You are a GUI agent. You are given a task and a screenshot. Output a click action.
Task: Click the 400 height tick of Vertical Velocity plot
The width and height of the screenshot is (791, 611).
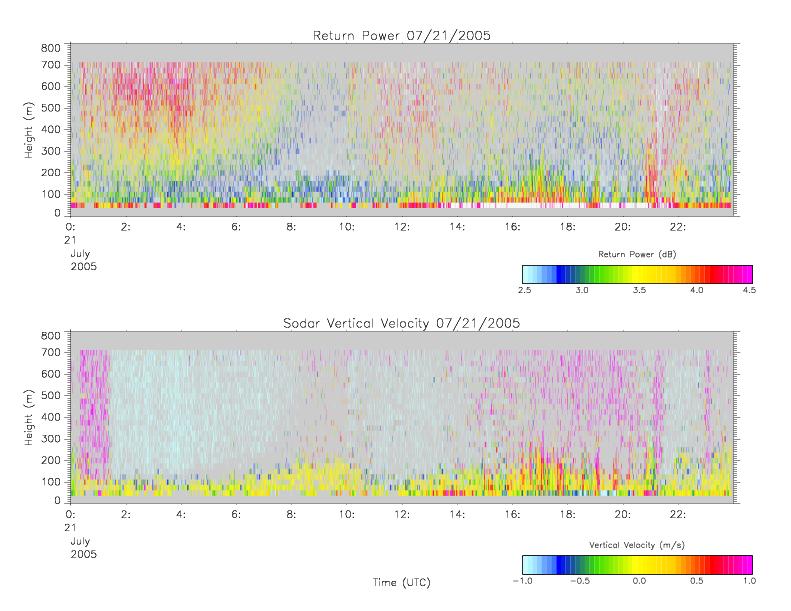pos(50,417)
